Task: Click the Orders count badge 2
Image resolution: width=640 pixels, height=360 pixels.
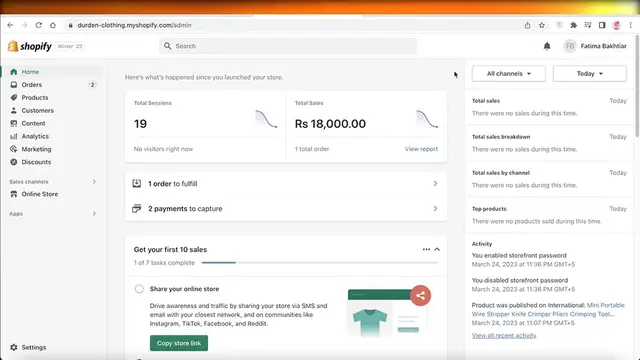Action: coord(92,85)
